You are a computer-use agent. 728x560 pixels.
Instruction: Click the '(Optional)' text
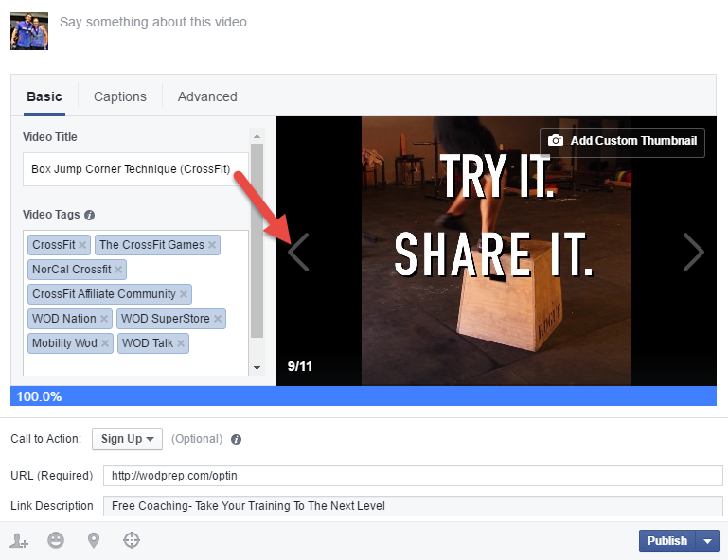197,439
